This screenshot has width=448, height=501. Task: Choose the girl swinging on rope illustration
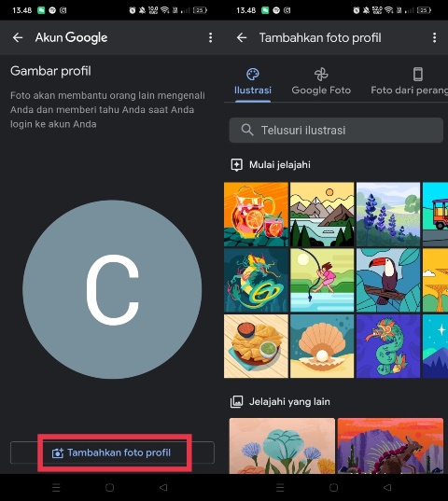(322, 280)
